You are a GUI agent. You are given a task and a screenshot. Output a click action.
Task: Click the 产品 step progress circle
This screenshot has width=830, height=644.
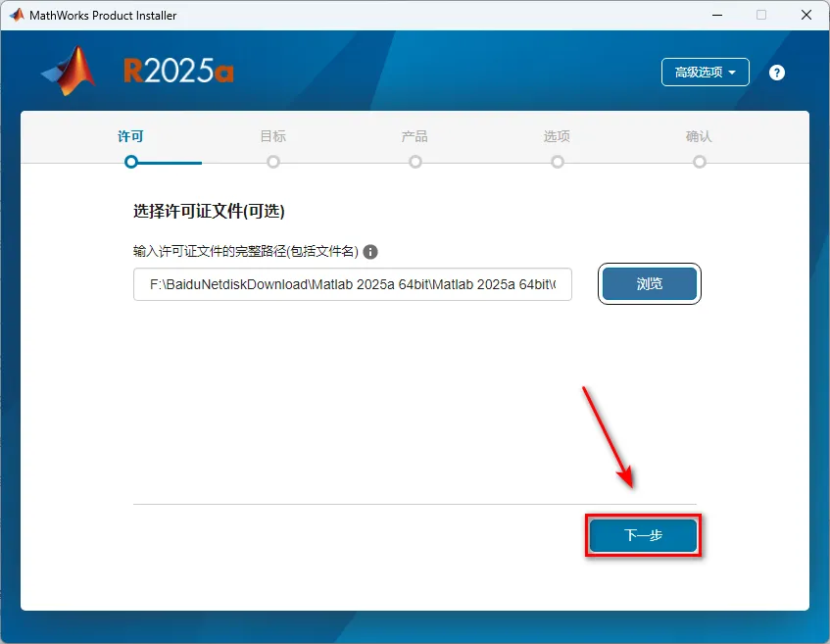coord(415,162)
